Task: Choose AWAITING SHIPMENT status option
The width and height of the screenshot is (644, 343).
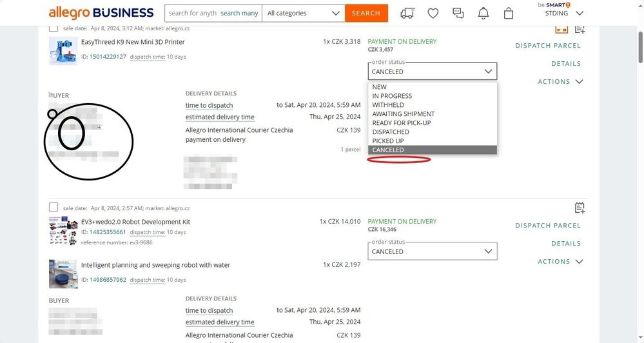Action: pos(433,113)
